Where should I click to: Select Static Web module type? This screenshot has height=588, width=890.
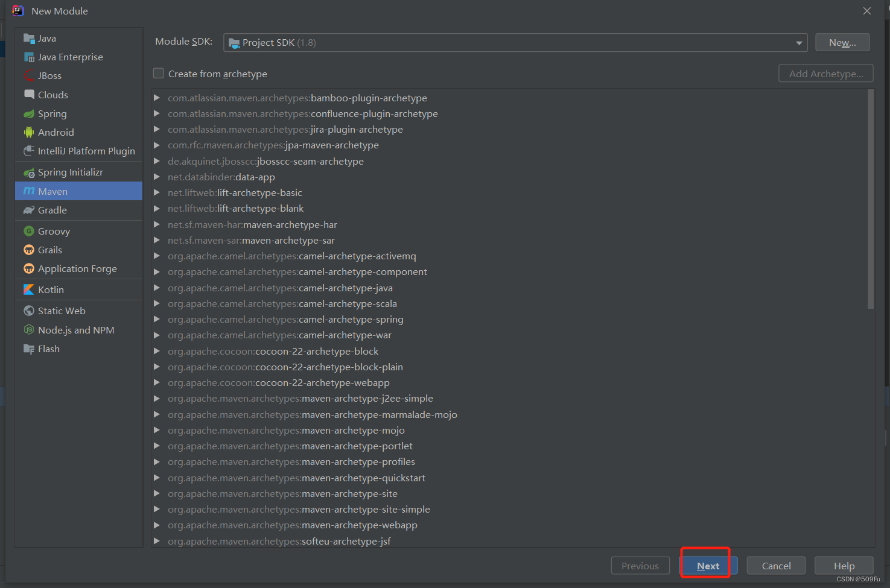[x=79, y=311]
